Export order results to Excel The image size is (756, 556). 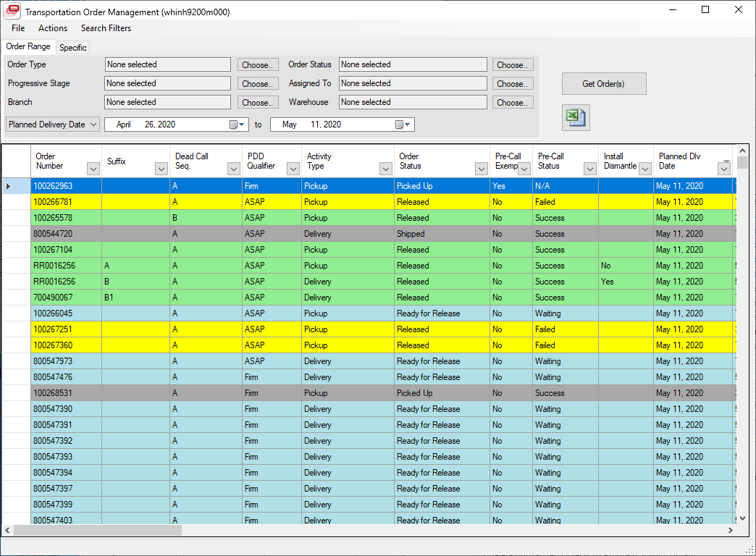click(x=575, y=117)
